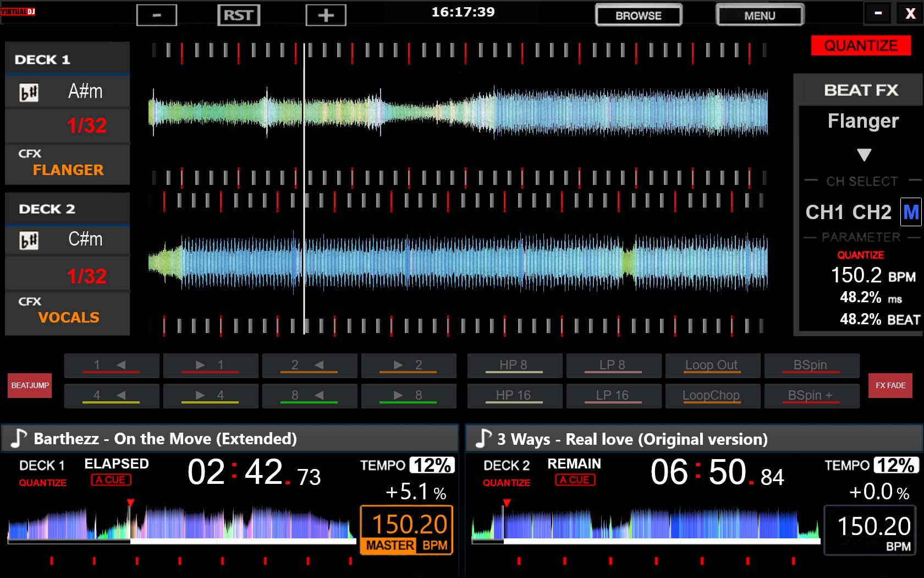Toggle Deck 2 REMAIN time mode
Screen dimensions: 924x578
coord(574,464)
